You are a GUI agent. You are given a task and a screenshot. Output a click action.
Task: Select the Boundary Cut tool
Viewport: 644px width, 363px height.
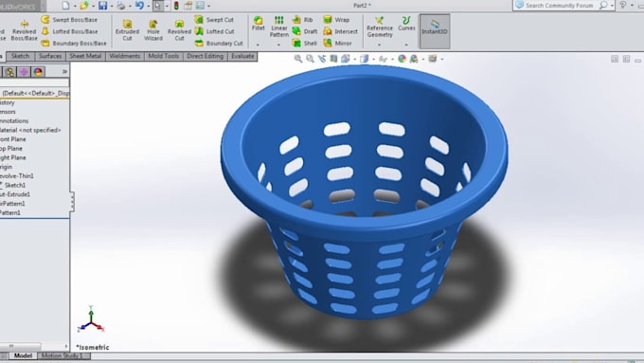point(219,43)
